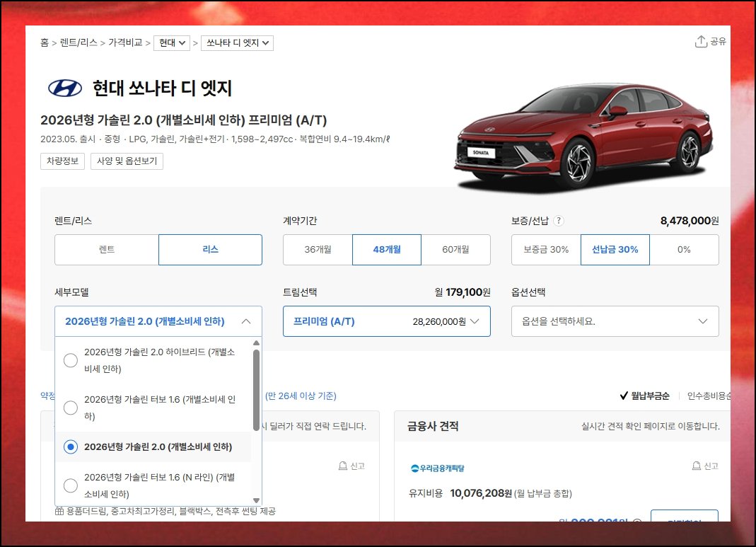Click 28,260,000원 in the trim dropdown
Viewport: 756px width, 547px height.
pos(439,322)
